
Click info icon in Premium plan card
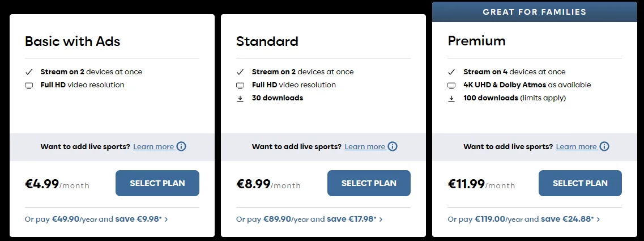pos(604,146)
